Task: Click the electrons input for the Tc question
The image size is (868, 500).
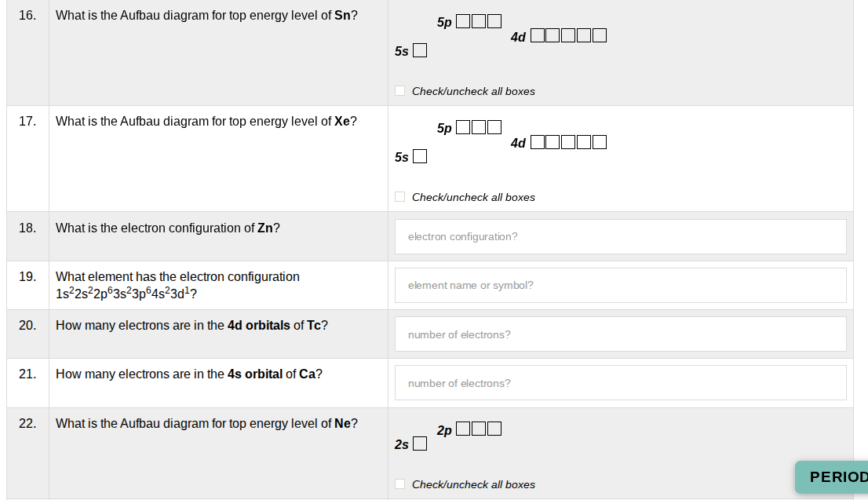Action: 620,334
